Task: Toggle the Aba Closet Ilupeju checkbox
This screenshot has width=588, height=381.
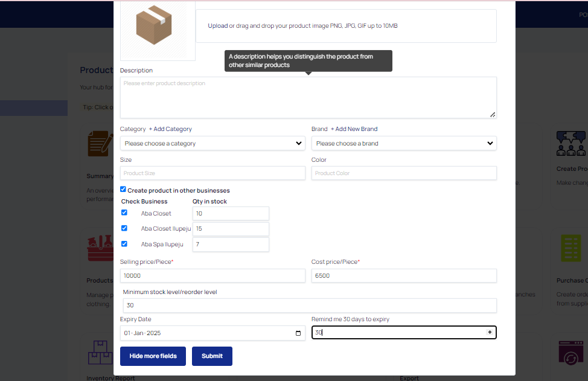Action: pyautogui.click(x=124, y=228)
